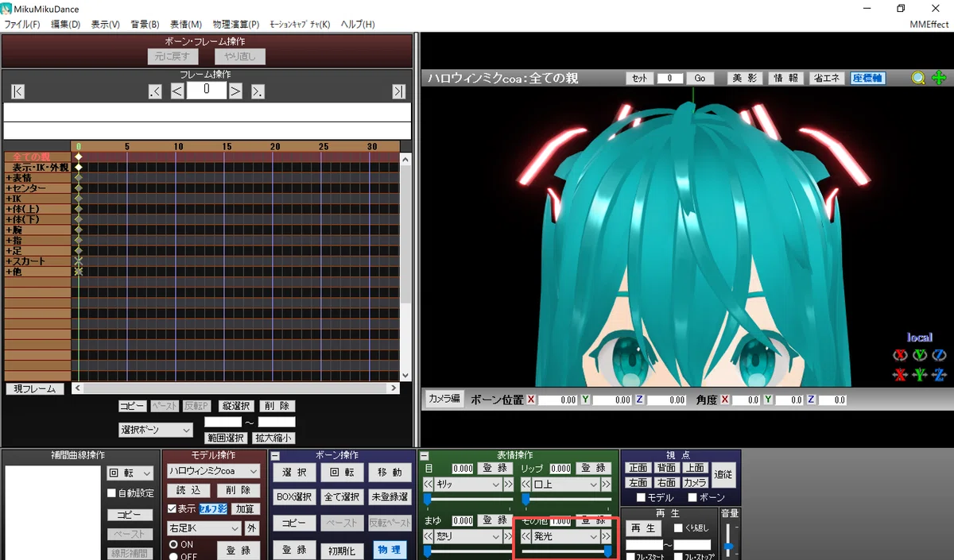954x560 pixels.
Task: Open the ファイル(F) menu
Action: (22, 24)
